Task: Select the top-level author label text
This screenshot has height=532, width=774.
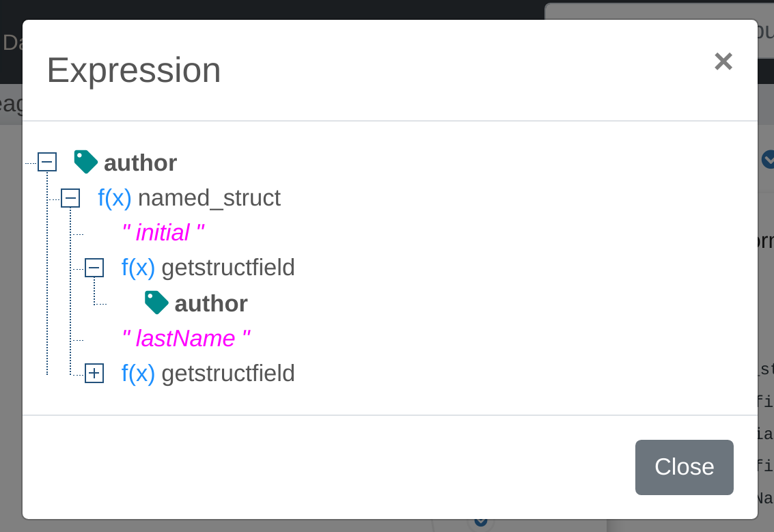Action: tap(140, 163)
